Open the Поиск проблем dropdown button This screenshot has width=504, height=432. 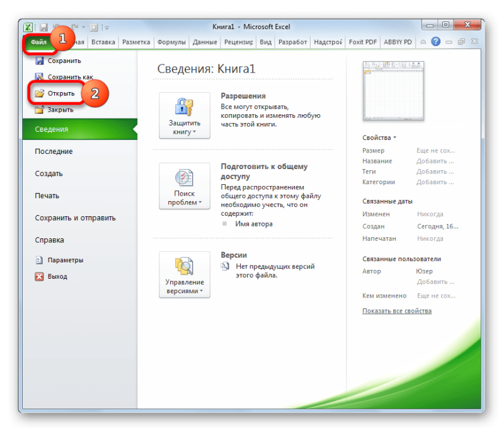185,186
